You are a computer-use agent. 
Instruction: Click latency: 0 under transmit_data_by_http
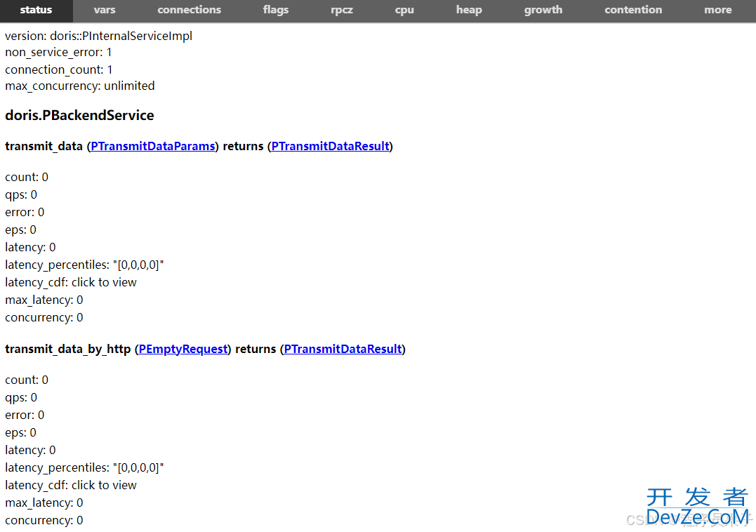30,451
